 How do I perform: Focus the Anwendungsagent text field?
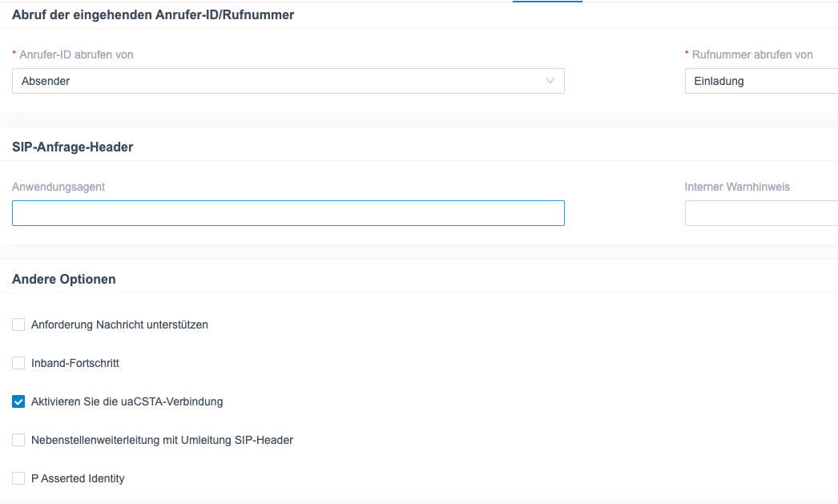coord(288,213)
